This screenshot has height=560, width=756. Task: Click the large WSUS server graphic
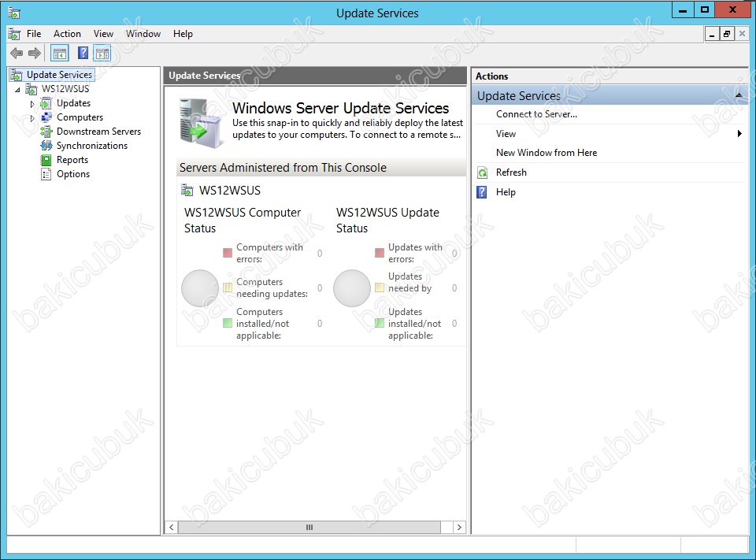coord(201,123)
